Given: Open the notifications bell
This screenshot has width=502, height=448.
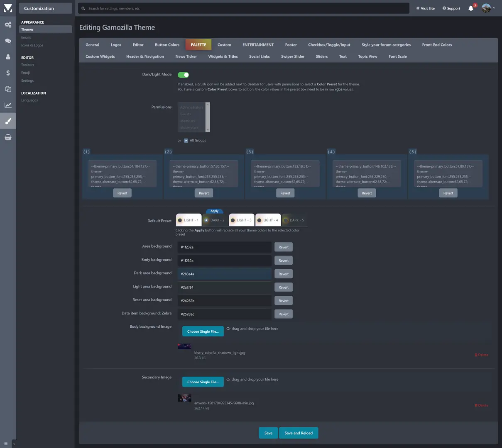Looking at the screenshot, I should pos(471,8).
